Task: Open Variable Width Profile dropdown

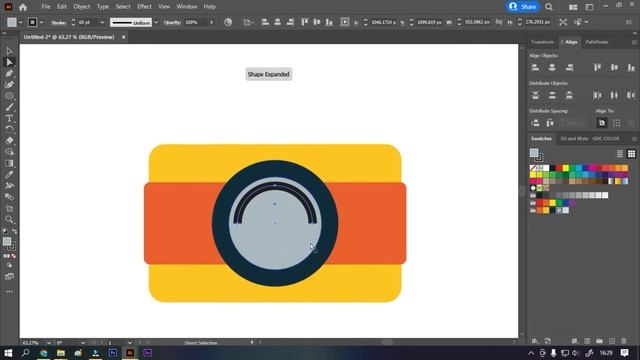Action: (x=156, y=22)
